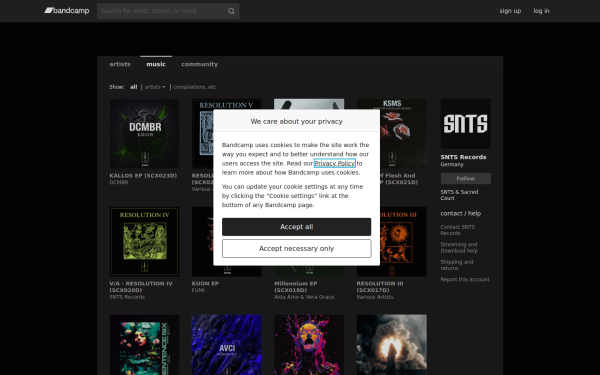Screen dimensions: 600x375
Task: Open the Sentence Six album cover
Action: click(x=144, y=345)
